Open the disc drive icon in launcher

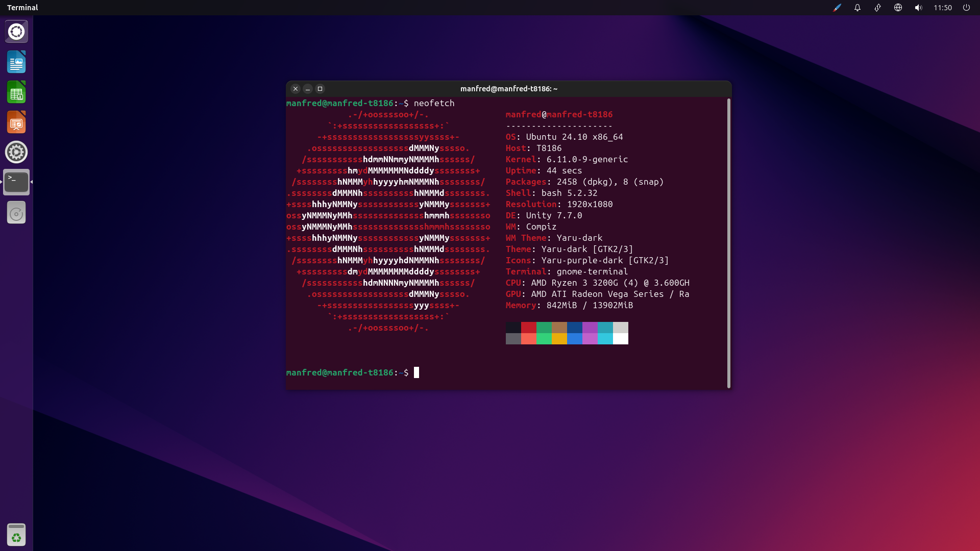coord(16,213)
